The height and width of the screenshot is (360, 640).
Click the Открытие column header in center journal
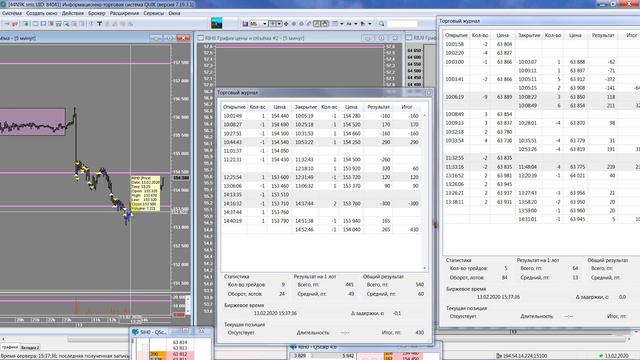(x=234, y=107)
